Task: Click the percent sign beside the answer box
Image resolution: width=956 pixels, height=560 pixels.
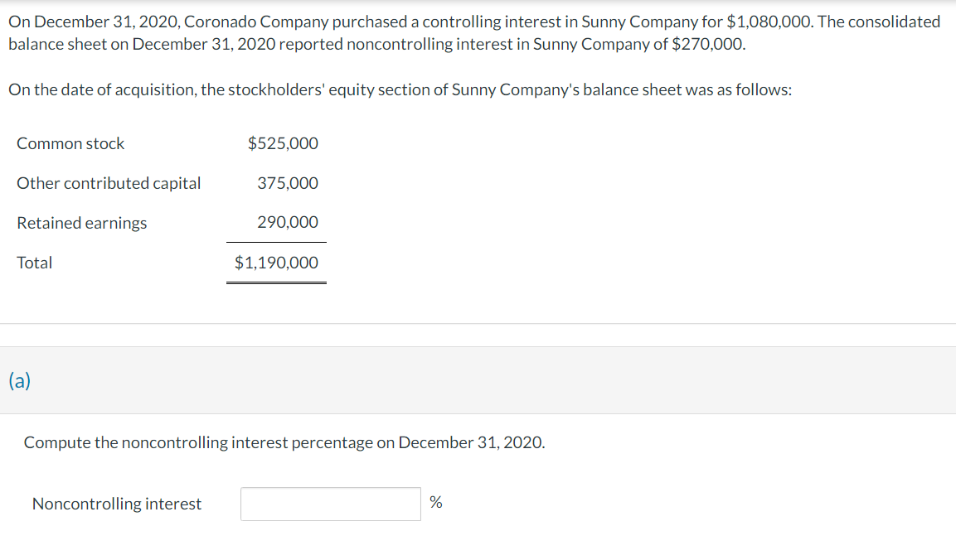Action: click(436, 503)
